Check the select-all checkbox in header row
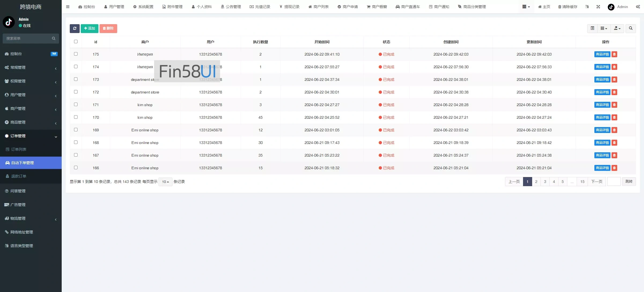Viewport: 644px width, 292px height. tap(76, 42)
